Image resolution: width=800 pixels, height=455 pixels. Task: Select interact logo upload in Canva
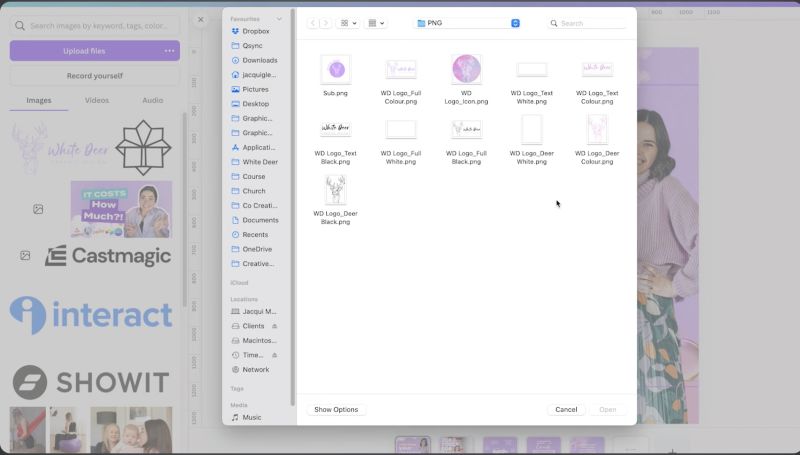91,315
